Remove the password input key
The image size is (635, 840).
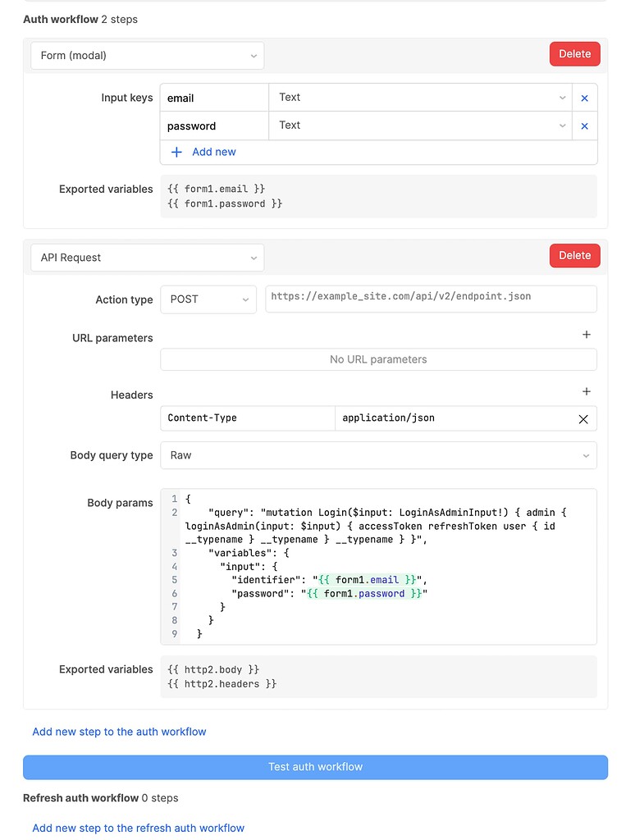click(x=584, y=126)
